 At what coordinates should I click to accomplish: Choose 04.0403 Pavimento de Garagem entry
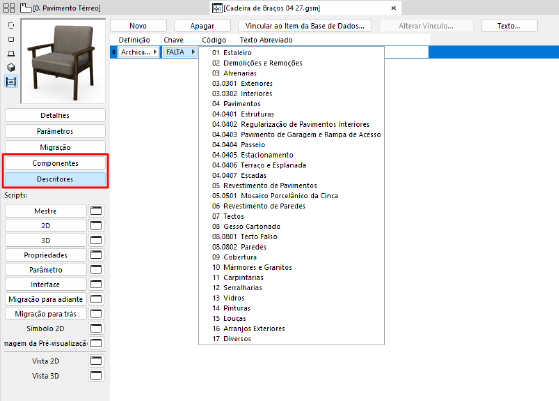(x=291, y=134)
